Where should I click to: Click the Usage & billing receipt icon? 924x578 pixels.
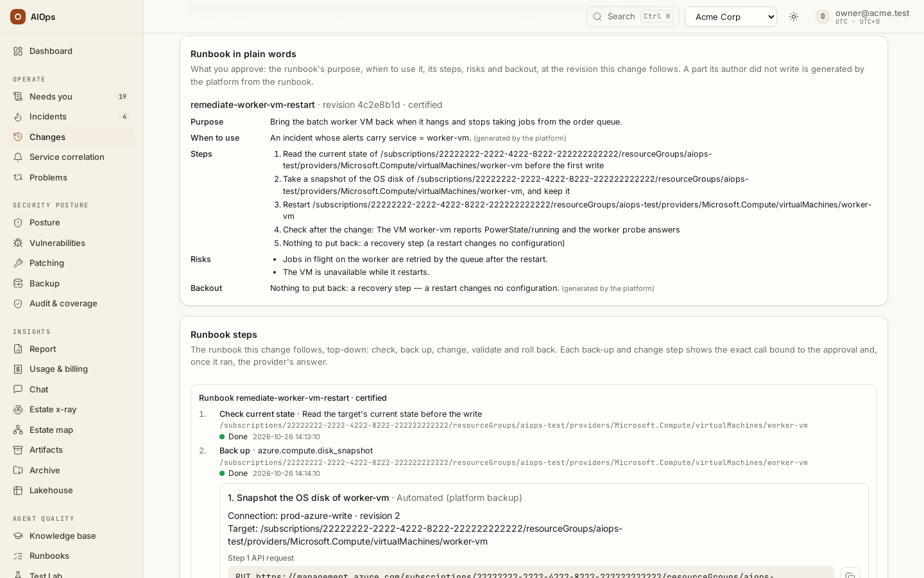[18, 369]
